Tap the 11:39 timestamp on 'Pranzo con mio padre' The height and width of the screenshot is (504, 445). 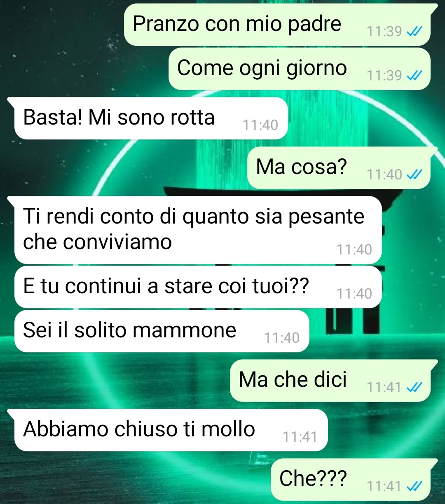tap(384, 31)
